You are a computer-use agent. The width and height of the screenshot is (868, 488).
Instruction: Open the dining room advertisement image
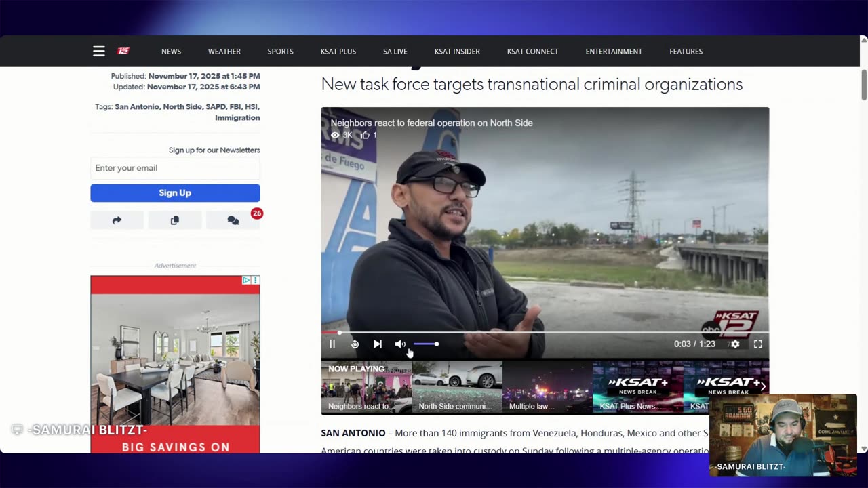(x=175, y=359)
